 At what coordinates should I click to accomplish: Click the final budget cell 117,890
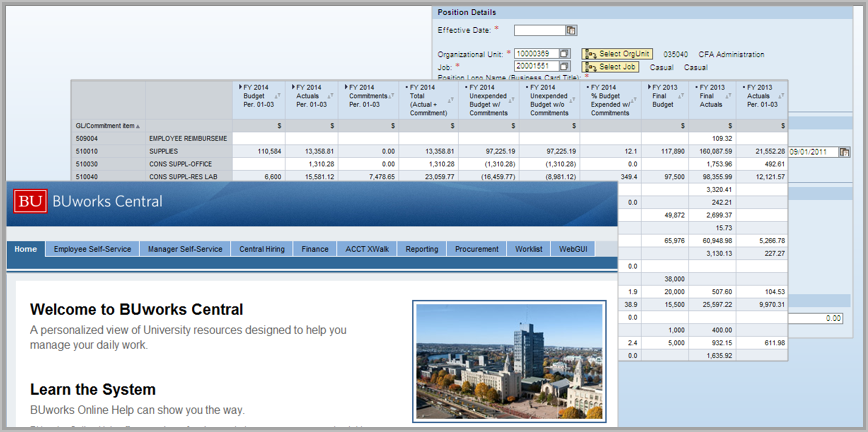click(x=673, y=151)
